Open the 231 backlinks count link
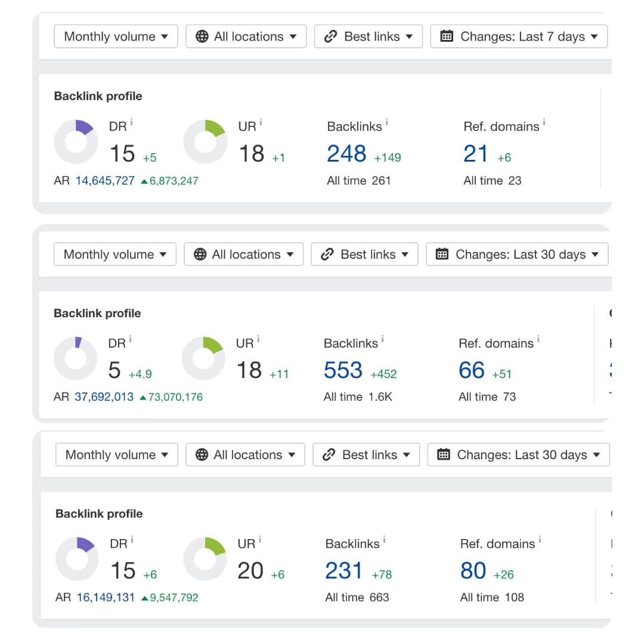644x644 pixels. coord(344,571)
